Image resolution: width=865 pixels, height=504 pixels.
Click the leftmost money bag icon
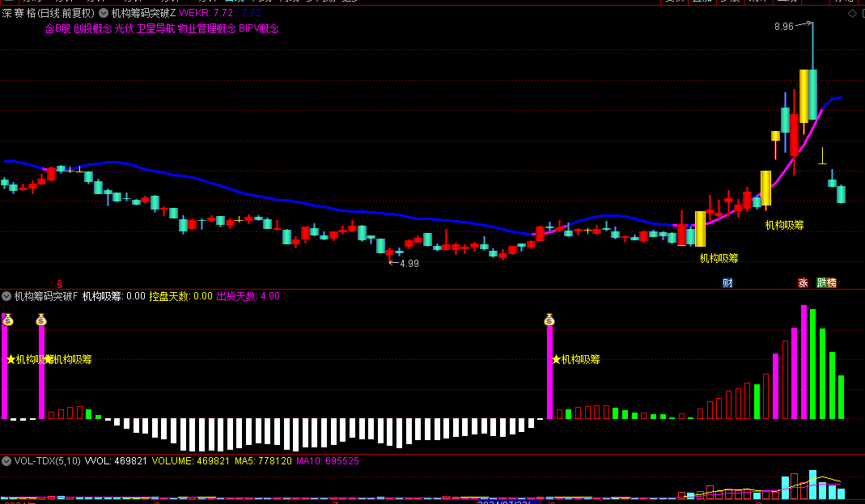(x=8, y=320)
